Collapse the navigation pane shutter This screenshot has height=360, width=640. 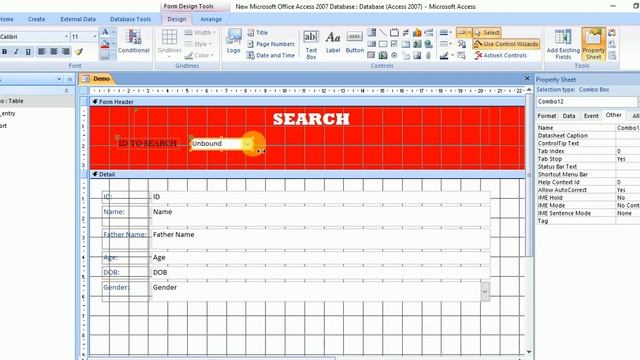point(70,79)
